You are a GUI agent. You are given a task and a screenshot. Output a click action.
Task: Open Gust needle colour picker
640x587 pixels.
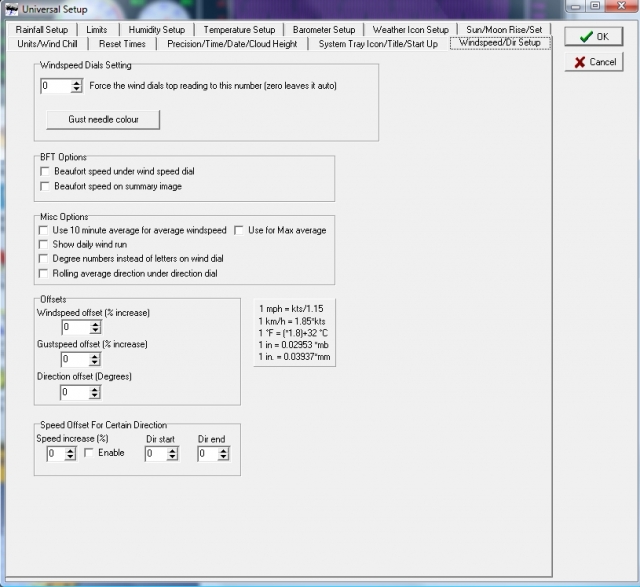(103, 119)
